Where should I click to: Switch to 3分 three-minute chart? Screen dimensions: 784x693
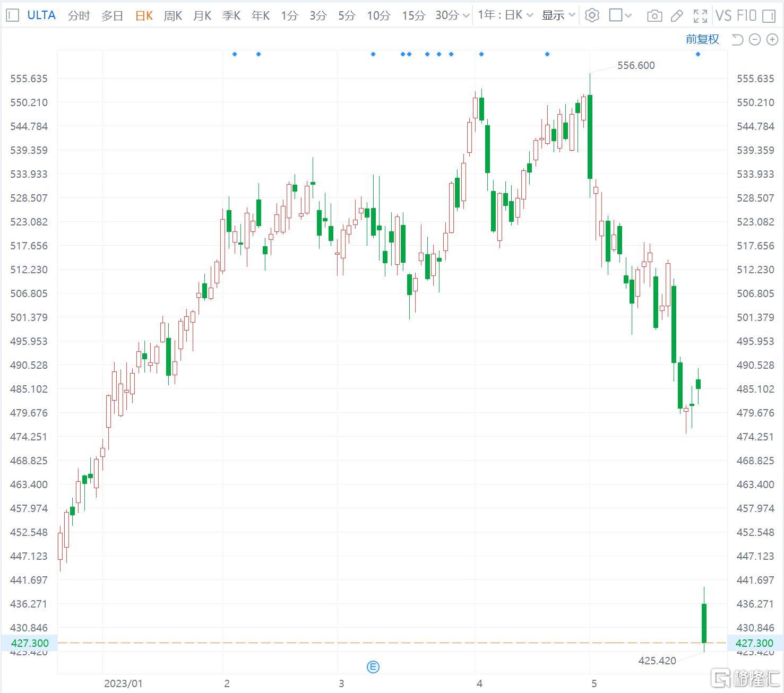click(x=318, y=16)
